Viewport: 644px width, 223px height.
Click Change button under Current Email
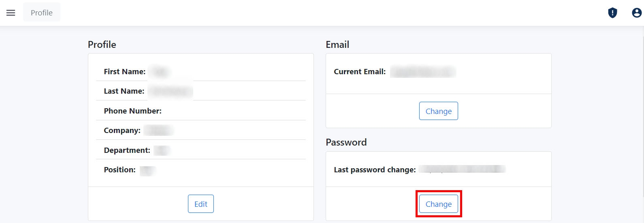coord(438,111)
